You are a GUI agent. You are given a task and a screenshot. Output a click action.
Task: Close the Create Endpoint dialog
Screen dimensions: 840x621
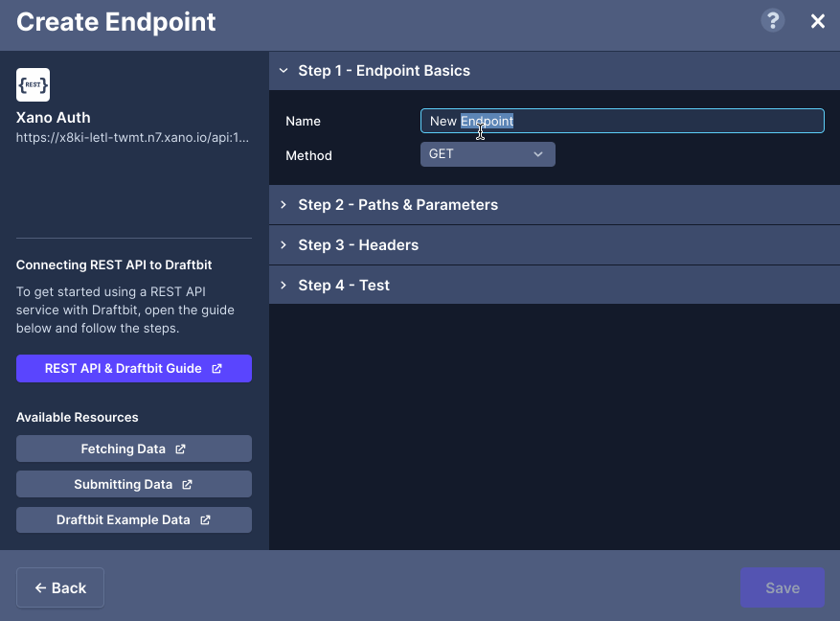click(818, 21)
